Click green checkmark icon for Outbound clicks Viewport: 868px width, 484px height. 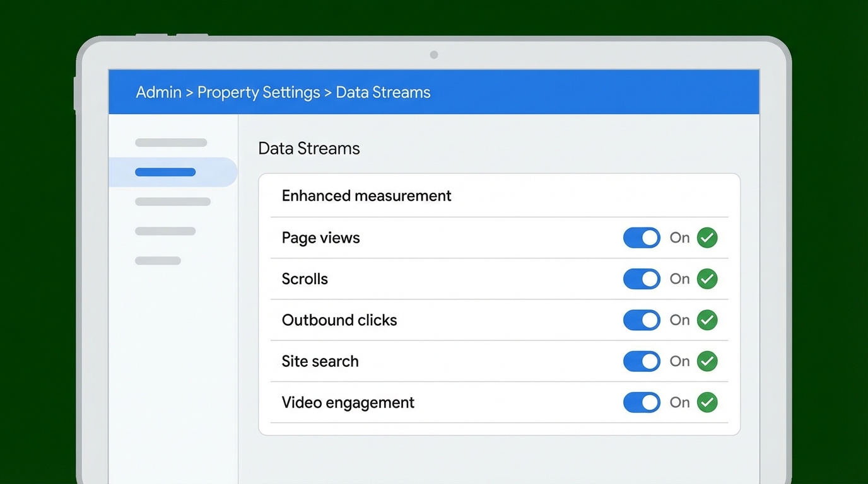coord(707,320)
